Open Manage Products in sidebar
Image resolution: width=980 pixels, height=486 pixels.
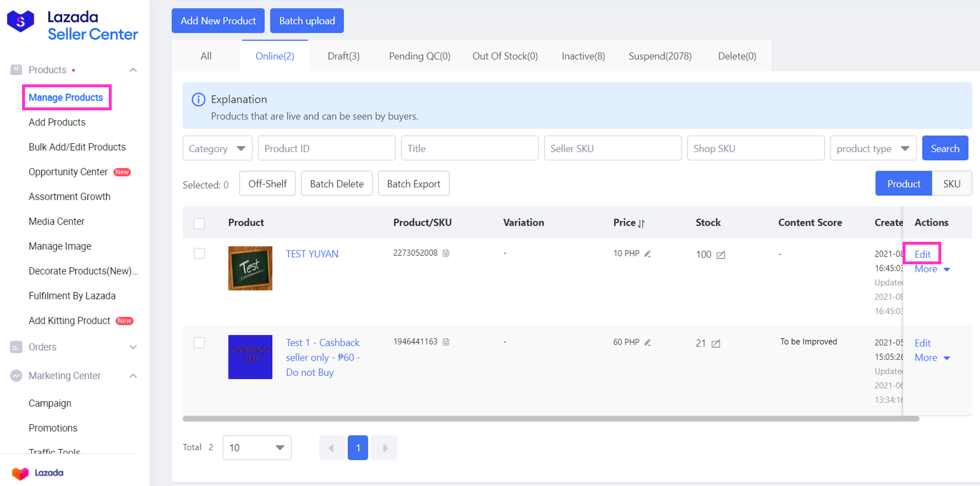click(66, 97)
